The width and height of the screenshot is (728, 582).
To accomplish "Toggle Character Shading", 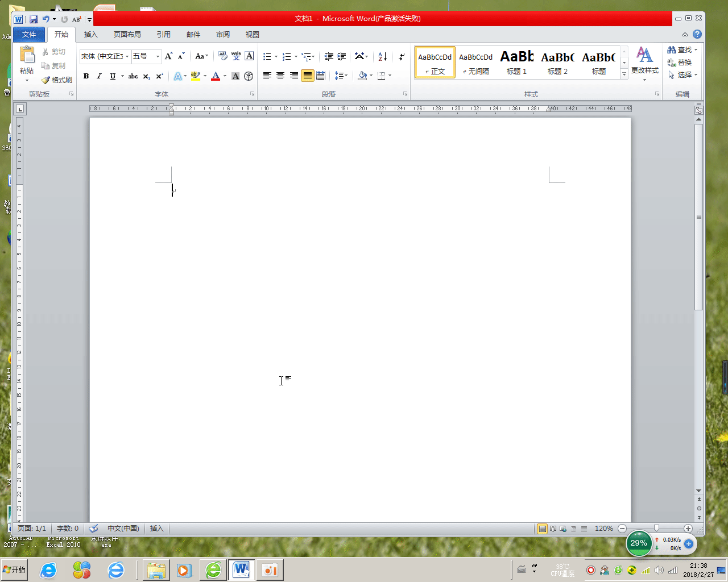I will coord(235,76).
